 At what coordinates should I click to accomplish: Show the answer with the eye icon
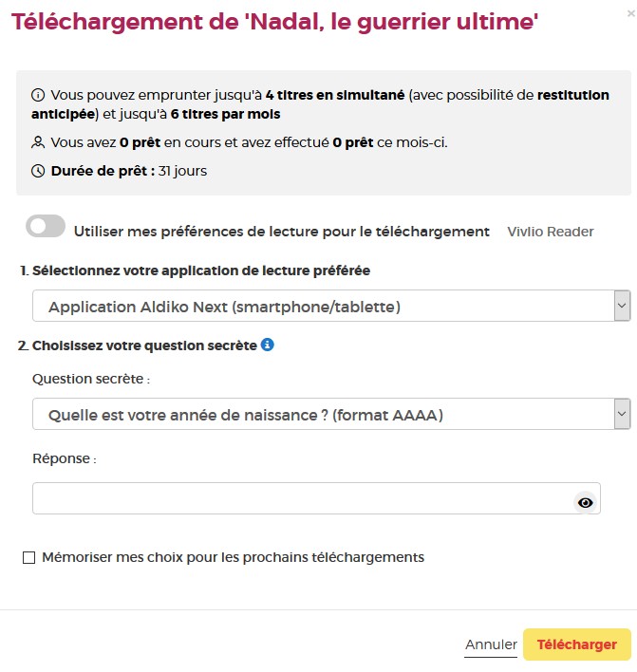point(585,503)
